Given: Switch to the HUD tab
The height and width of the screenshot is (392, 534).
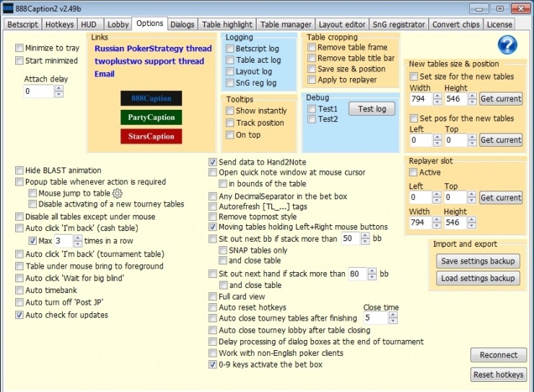Looking at the screenshot, I should [89, 25].
